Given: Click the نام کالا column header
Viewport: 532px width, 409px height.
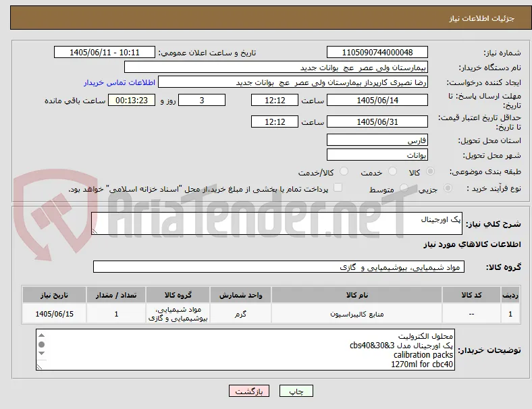Looking at the screenshot, I should click(x=356, y=295).
